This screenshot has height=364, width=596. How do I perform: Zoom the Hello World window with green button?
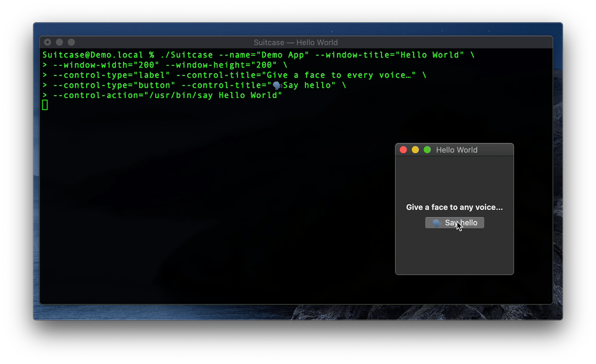click(427, 150)
